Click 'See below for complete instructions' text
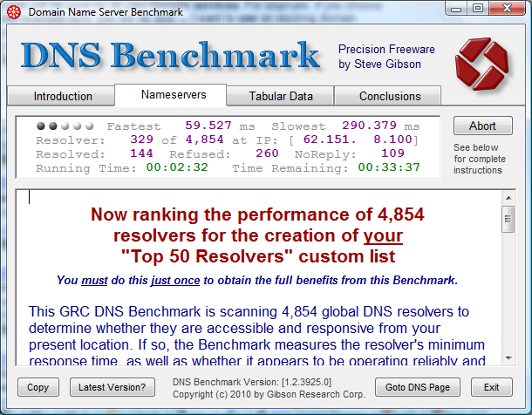Viewport: 532px width, 415px height. point(479,159)
